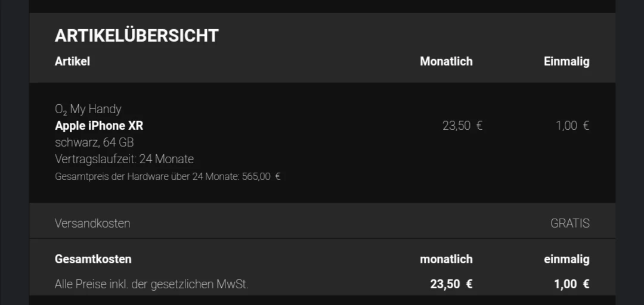
Task: Click the lowercase einmalig total header
Action: (x=567, y=260)
